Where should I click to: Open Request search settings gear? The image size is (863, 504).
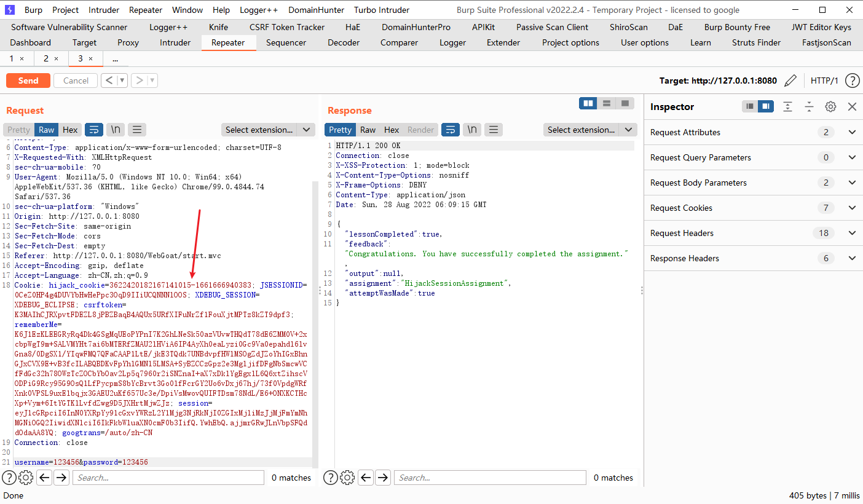(x=26, y=478)
